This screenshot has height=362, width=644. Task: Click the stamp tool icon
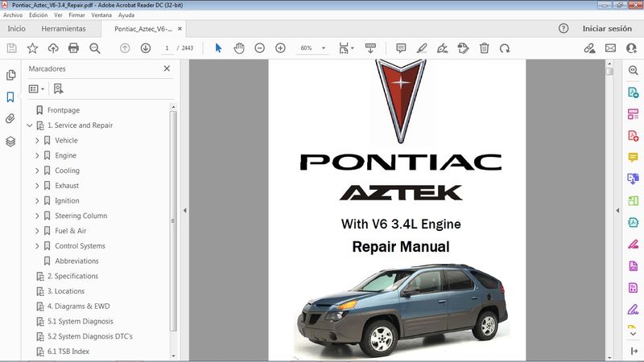(464, 48)
